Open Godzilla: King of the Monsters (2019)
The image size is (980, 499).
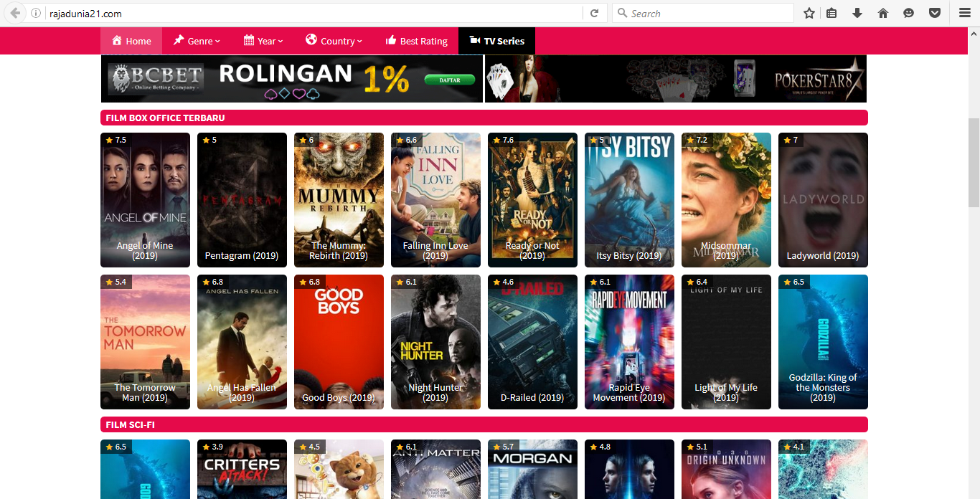823,342
